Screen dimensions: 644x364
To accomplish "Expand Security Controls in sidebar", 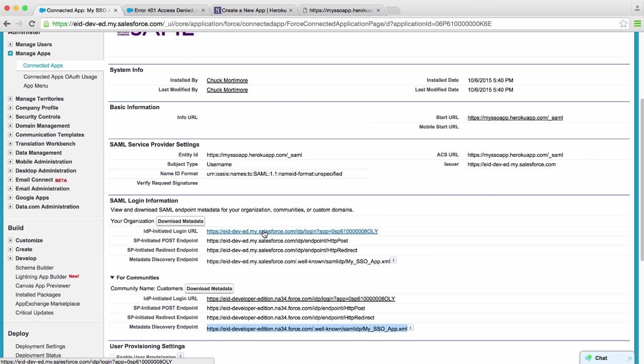I will click(x=10, y=117).
